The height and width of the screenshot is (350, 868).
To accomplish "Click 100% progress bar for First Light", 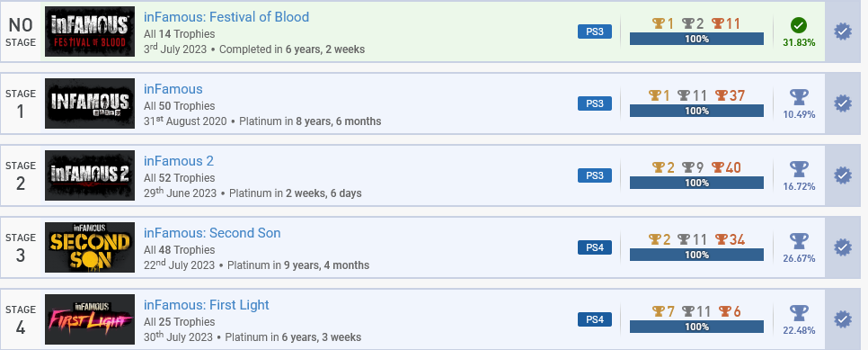I will [696, 327].
